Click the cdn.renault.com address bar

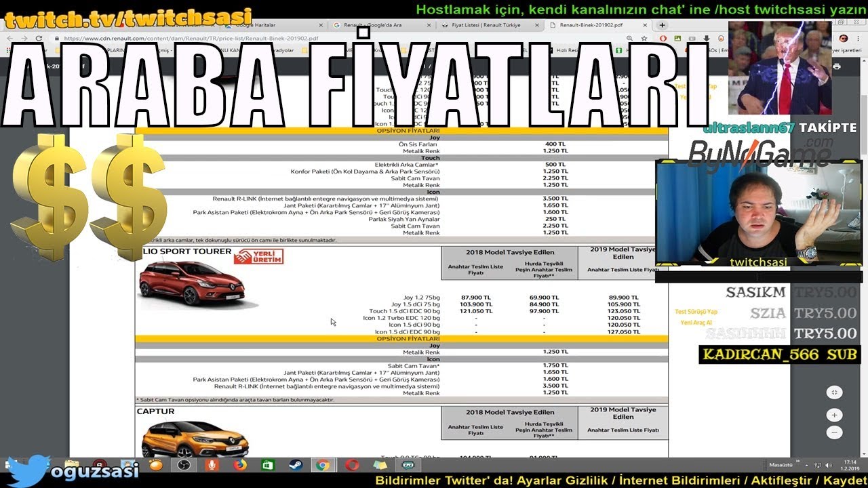(339, 39)
